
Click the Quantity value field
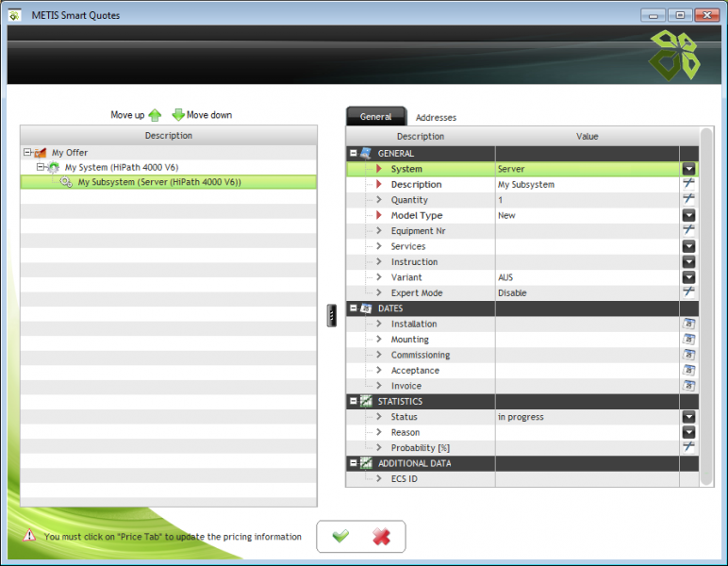coord(585,200)
